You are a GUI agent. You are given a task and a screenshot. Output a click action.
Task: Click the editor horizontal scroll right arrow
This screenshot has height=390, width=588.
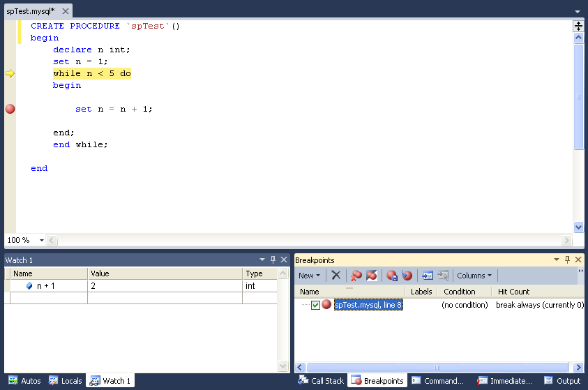566,240
